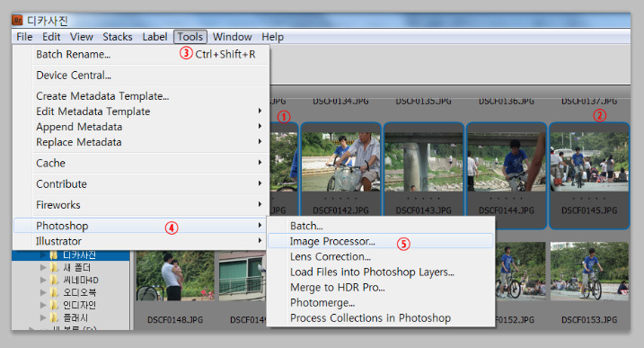Click the 플래시 folder icon
Screen dimensions: 644x348
tap(54, 318)
